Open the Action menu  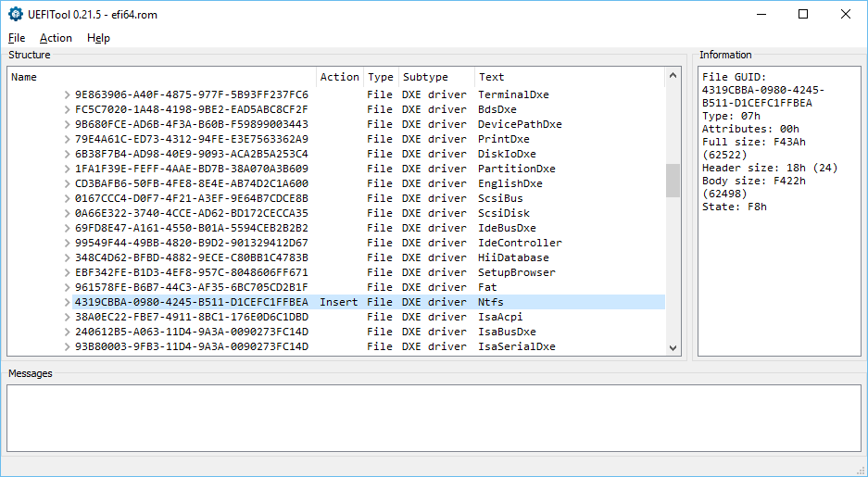(x=56, y=38)
